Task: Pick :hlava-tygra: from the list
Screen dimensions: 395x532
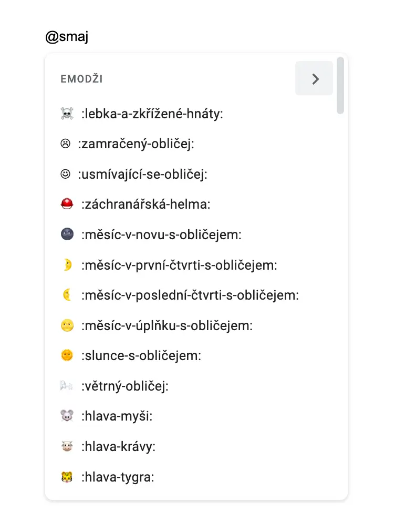Action: coord(117,478)
